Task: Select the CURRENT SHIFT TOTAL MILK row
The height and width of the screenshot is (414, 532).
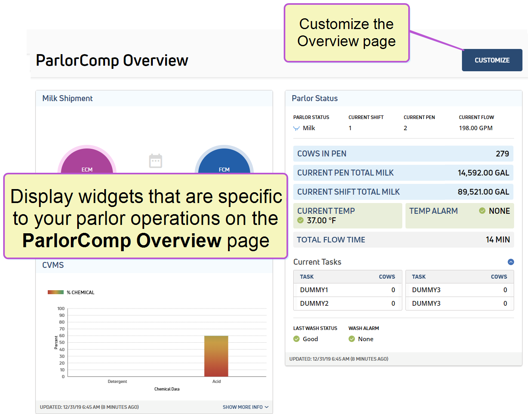Action: (x=403, y=192)
